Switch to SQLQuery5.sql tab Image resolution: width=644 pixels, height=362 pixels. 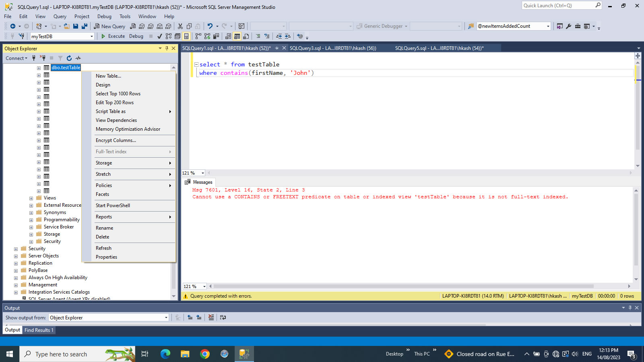(439, 48)
